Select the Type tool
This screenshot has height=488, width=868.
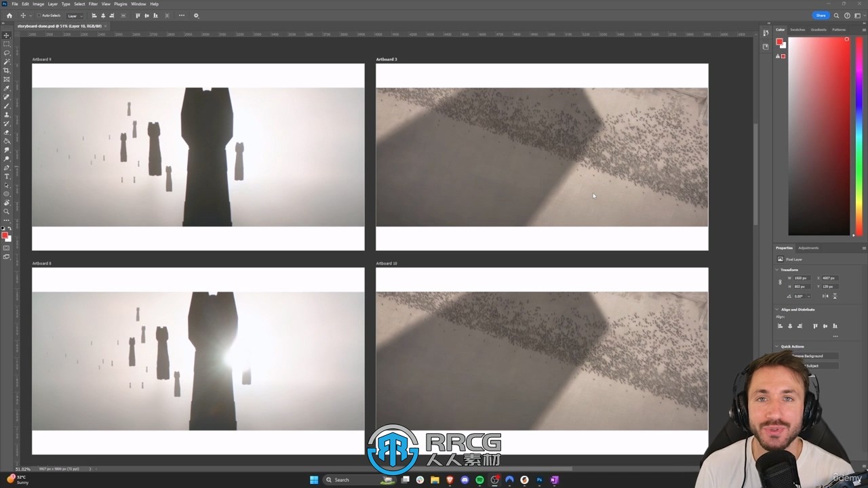pyautogui.click(x=7, y=176)
